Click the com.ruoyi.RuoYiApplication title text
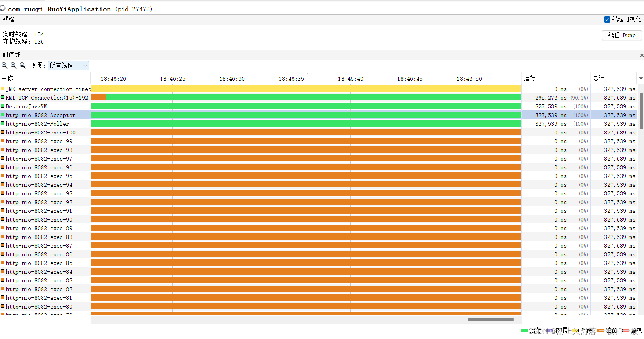 click(59, 9)
